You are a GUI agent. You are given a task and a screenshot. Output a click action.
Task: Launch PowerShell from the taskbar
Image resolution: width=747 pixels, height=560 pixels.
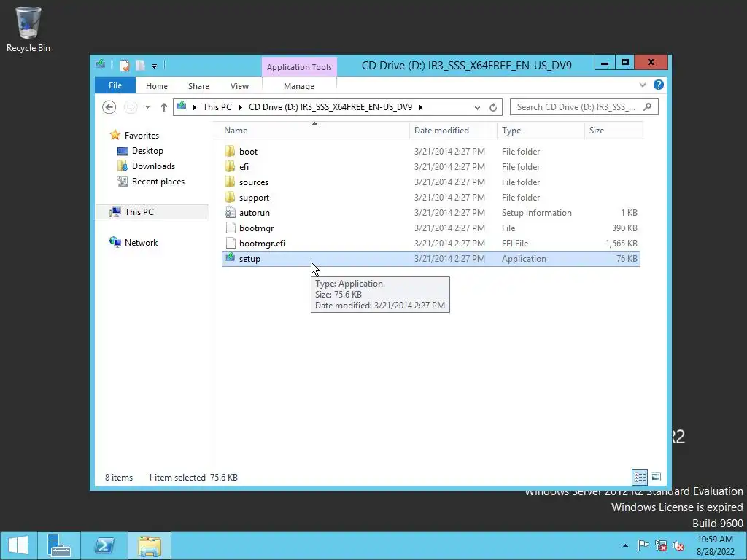(x=104, y=545)
